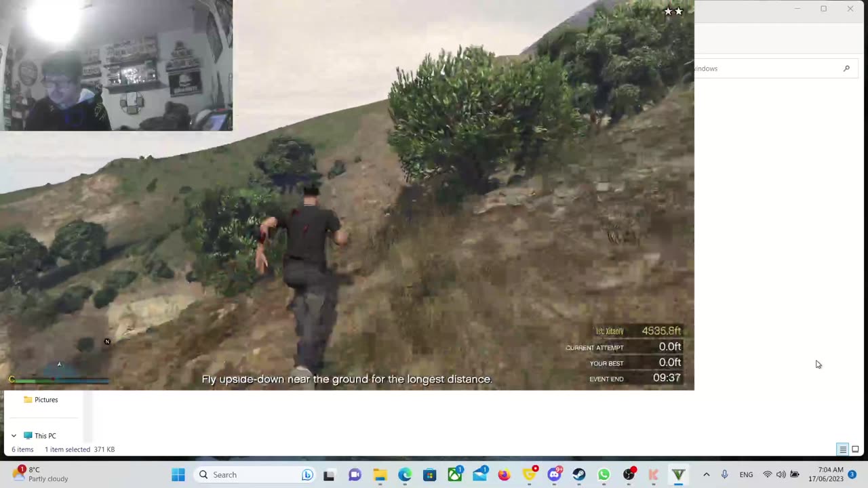Viewport: 868px width, 488px height.
Task: Select This PC in the navigation pane
Action: [x=45, y=436]
